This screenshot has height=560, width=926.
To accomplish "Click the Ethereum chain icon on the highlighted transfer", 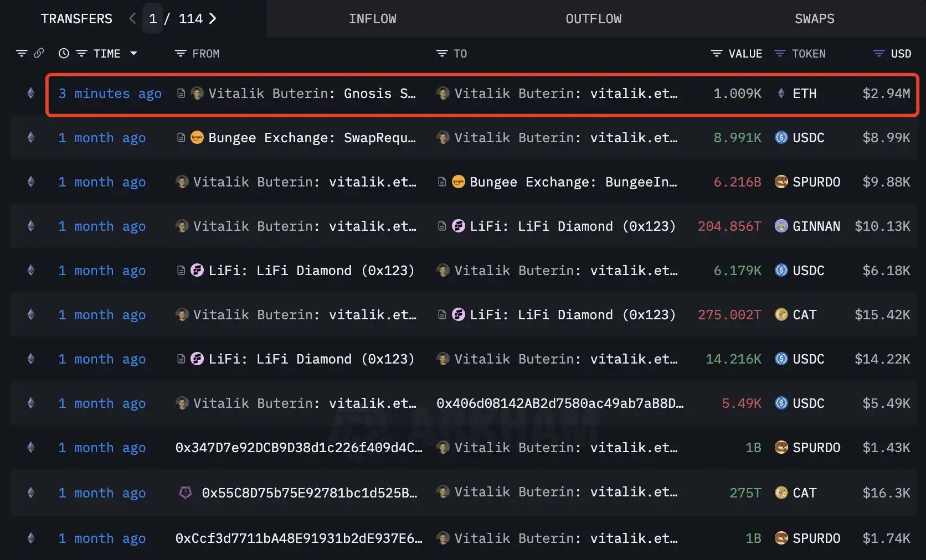I will point(30,94).
